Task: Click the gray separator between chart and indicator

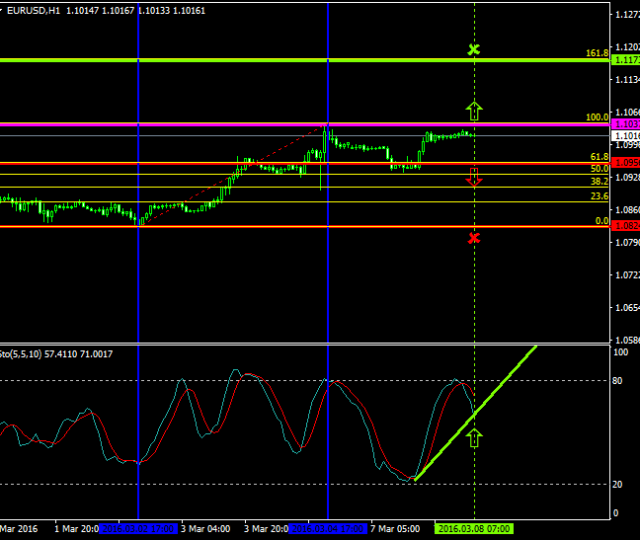Action: pos(300,344)
